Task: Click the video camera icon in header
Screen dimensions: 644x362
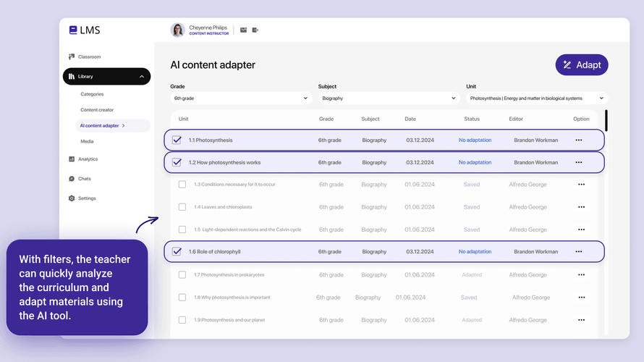Action: 255,30
